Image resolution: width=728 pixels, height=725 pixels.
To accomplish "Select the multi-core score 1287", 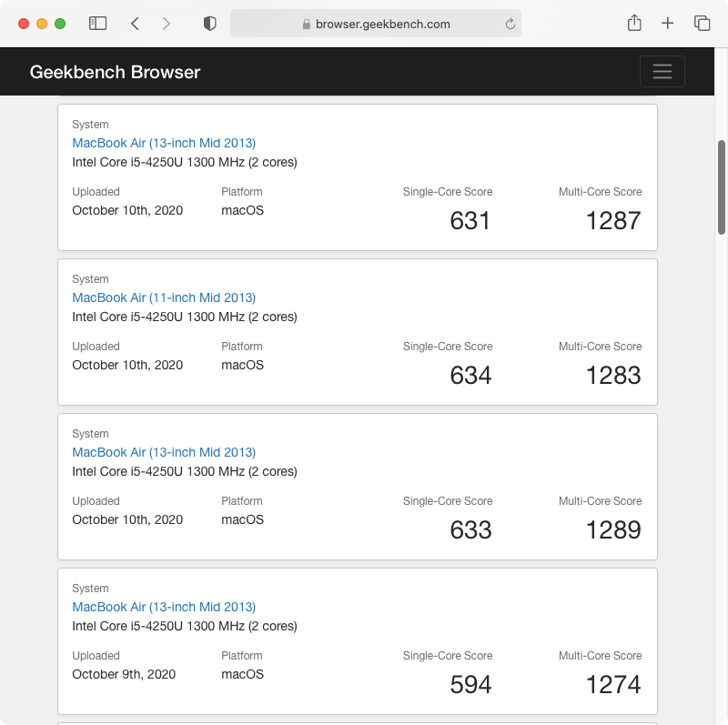I will pos(612,220).
